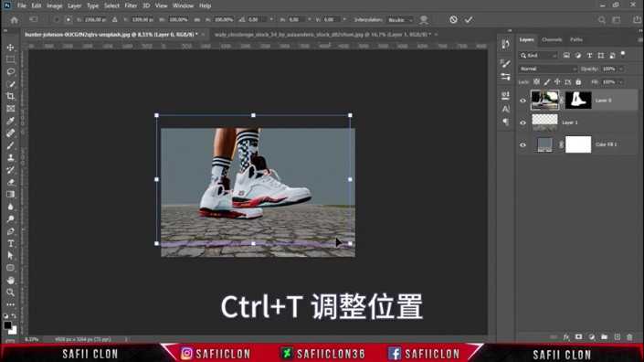Viewport: 644px width, 362px height.
Task: Switch to second document tab
Action: [x=322, y=35]
